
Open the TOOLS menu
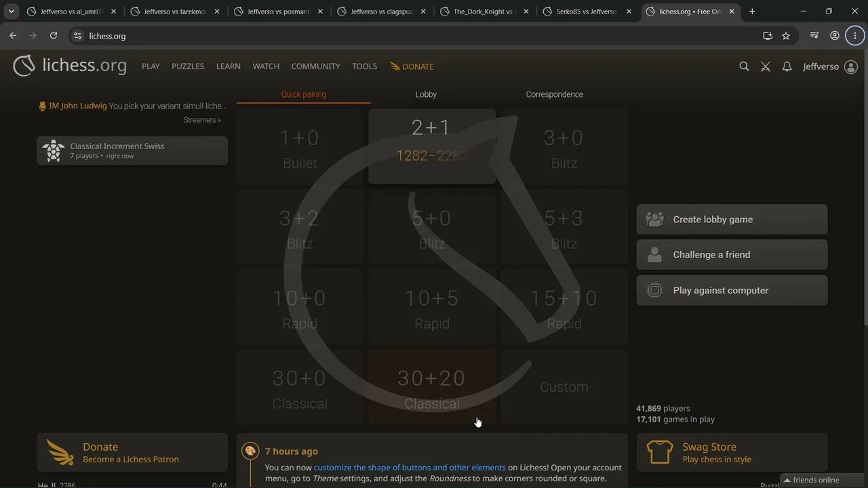point(364,66)
